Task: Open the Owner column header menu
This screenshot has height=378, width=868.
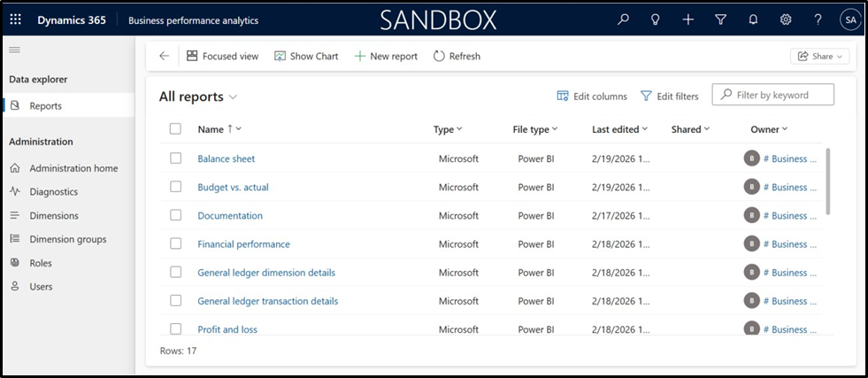Action: (769, 129)
